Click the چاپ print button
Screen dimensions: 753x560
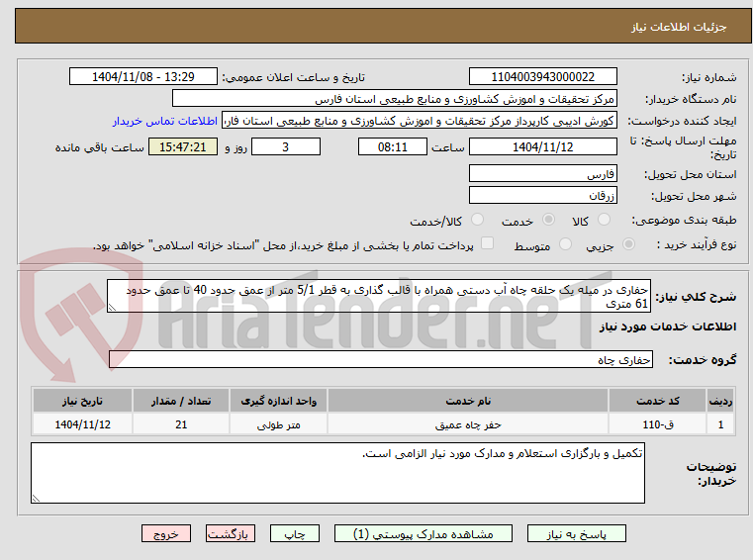pyautogui.click(x=295, y=533)
